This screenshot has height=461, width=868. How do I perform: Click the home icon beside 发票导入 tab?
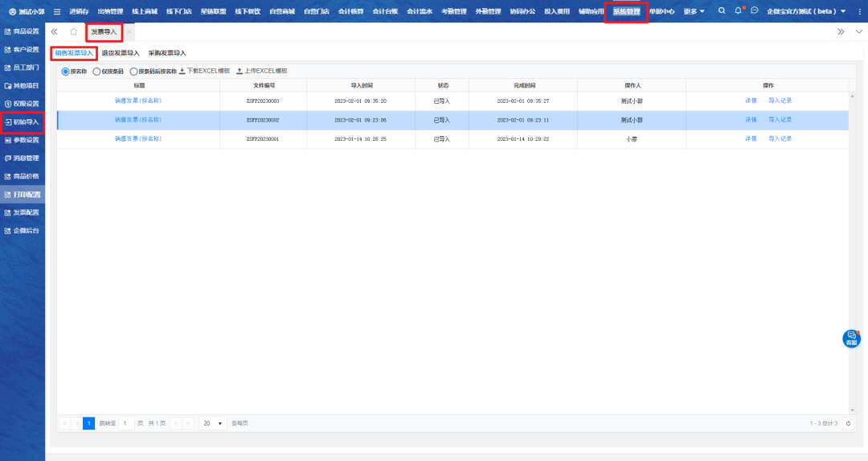[74, 32]
